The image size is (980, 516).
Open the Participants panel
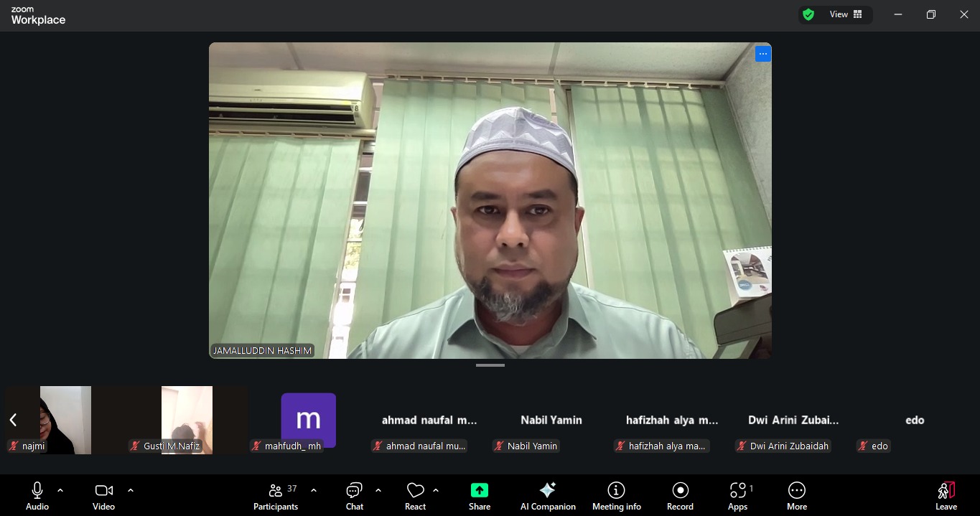(x=276, y=496)
